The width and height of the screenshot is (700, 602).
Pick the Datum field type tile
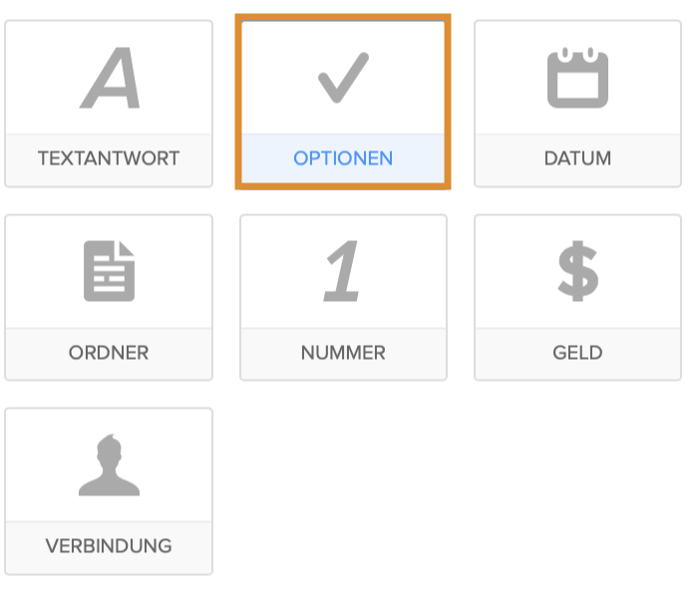[x=577, y=104]
